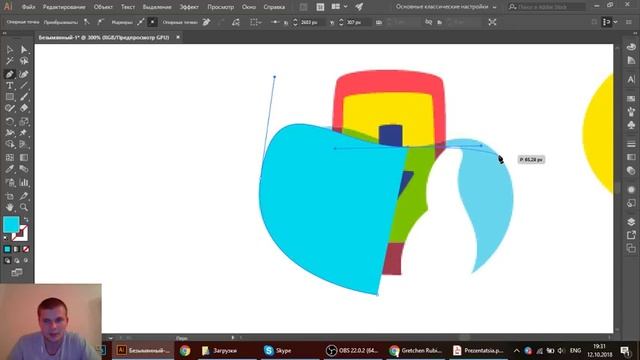Screen dimensions: 640x360
Task: Swap fill and stroke colors arrow
Action: tap(26, 220)
